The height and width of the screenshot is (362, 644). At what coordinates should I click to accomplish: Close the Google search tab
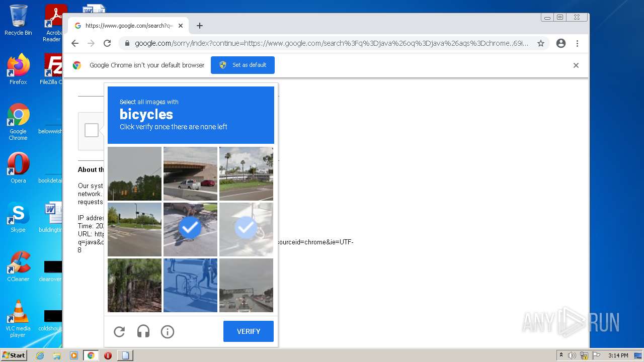tap(181, 26)
